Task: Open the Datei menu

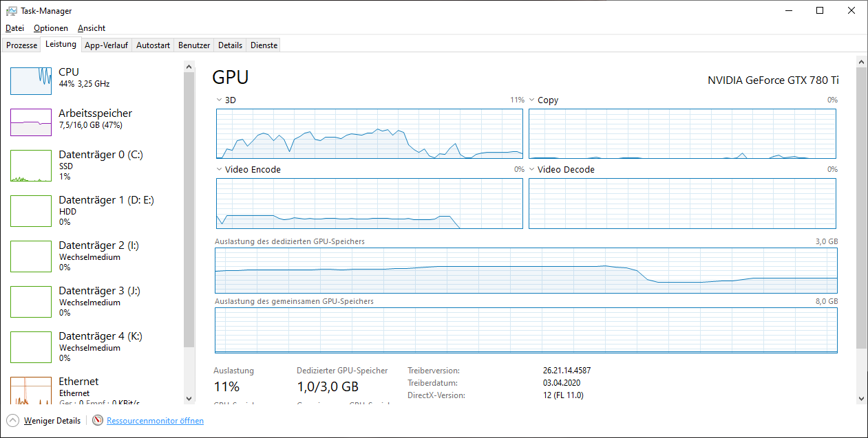Action: coord(14,28)
